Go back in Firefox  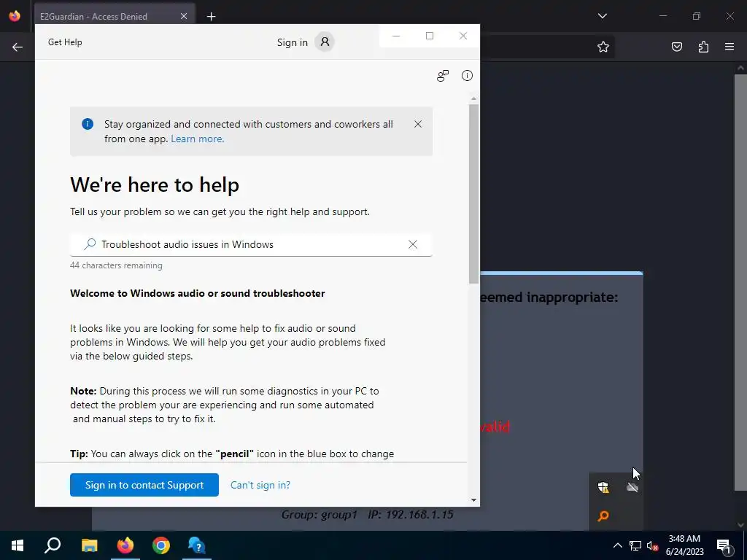point(18,47)
